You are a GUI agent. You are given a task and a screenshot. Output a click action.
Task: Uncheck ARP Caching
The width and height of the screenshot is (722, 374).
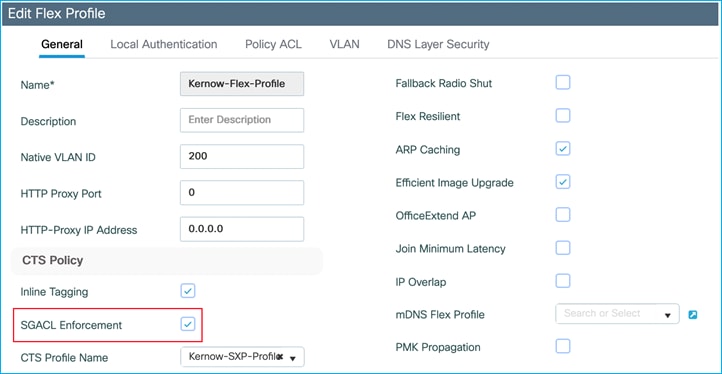tap(563, 149)
